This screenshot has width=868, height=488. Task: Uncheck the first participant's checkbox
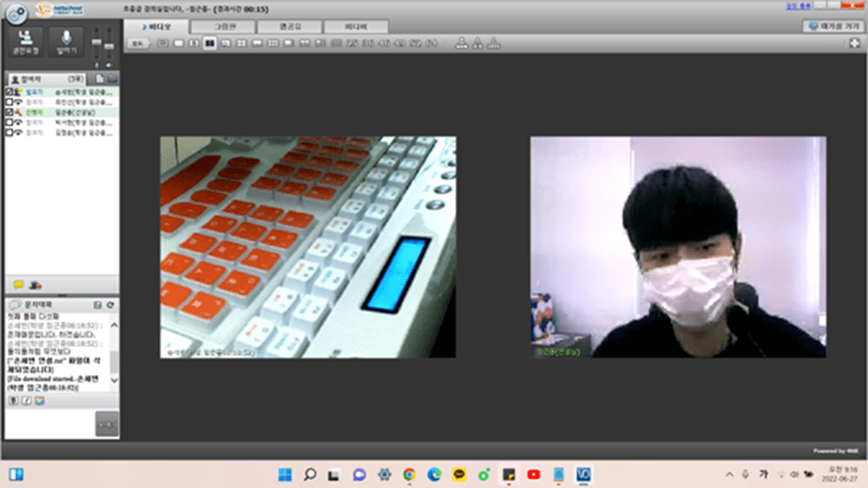(x=9, y=92)
